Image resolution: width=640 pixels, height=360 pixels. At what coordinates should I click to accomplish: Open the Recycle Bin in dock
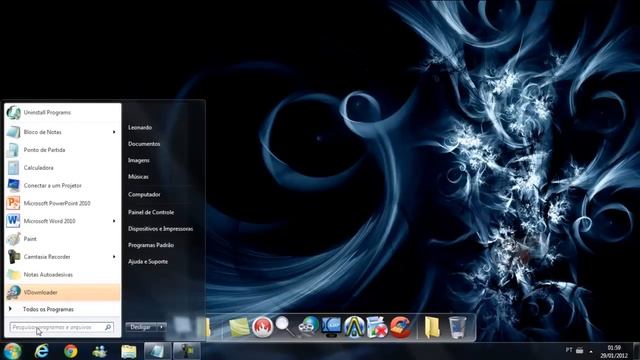(x=457, y=327)
